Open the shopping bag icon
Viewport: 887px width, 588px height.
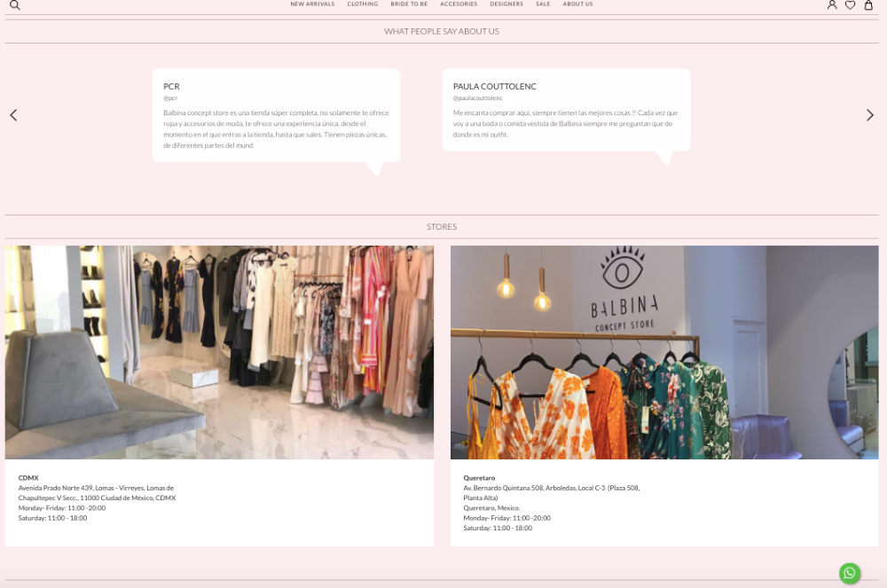pyautogui.click(x=868, y=4)
